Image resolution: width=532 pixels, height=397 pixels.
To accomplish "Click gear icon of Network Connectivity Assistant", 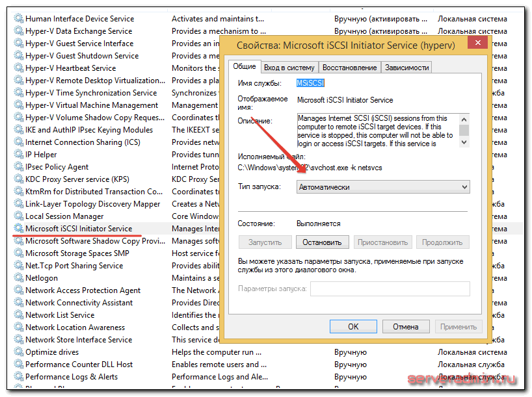I will tap(18, 302).
